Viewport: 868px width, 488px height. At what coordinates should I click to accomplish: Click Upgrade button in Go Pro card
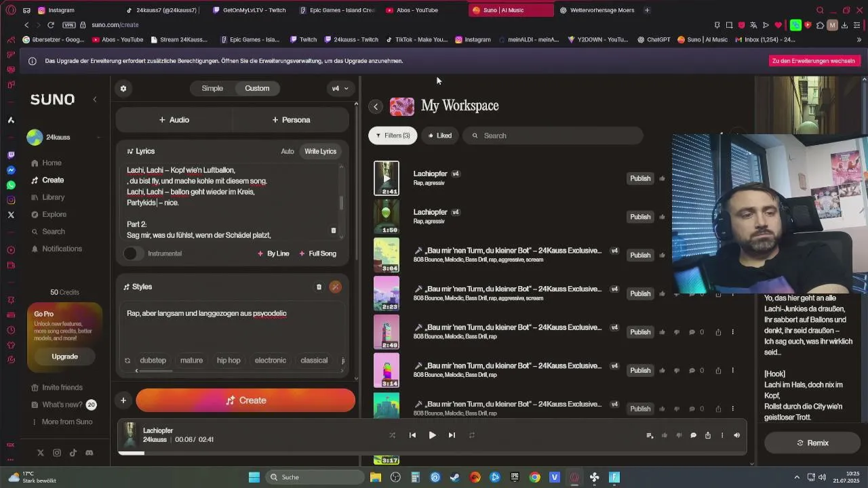point(65,357)
